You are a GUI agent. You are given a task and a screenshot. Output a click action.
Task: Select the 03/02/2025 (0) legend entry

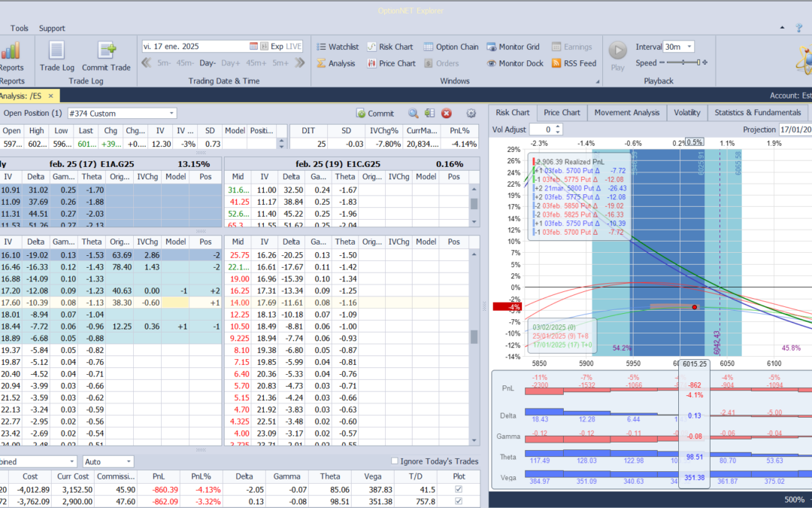[553, 327]
